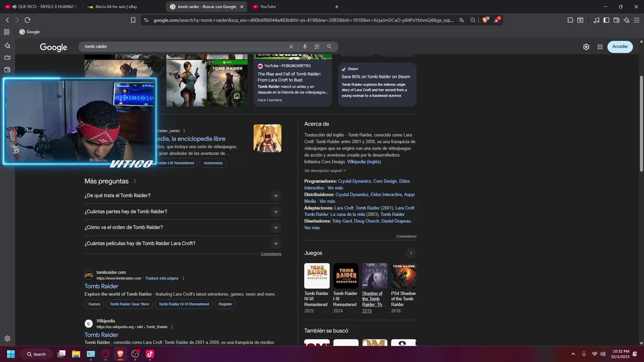
Task: Open 'Wikipedia (Inglés)' link in Acerca de
Action: click(364, 162)
